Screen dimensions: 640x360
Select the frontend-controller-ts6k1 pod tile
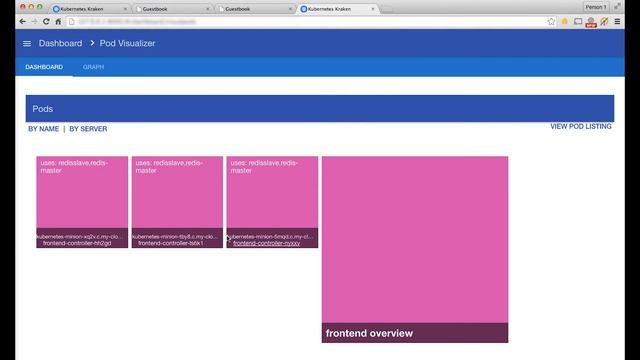(x=177, y=202)
